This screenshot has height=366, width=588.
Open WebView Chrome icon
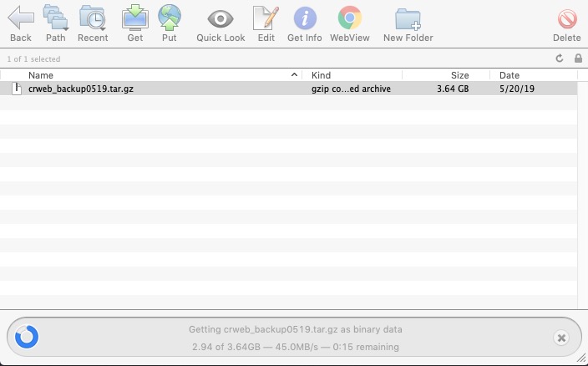350,18
